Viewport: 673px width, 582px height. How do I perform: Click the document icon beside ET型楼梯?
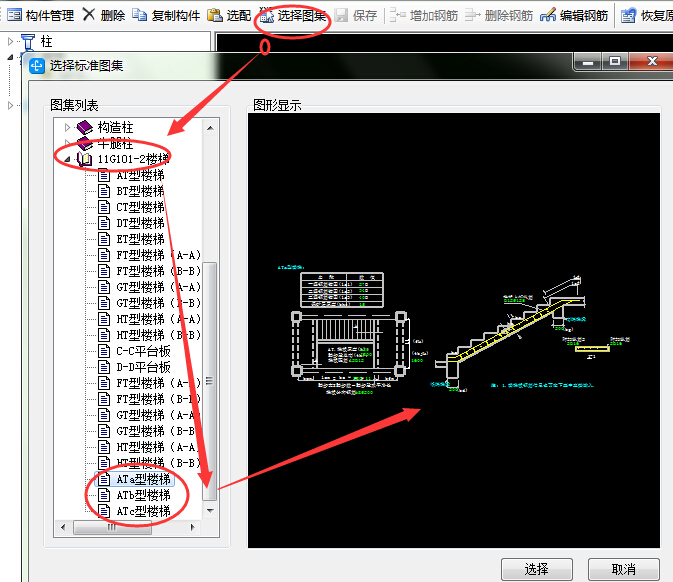click(103, 239)
